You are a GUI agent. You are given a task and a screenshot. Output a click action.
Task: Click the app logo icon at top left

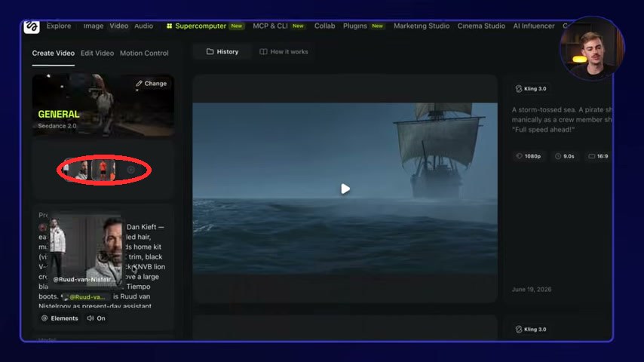pos(32,26)
